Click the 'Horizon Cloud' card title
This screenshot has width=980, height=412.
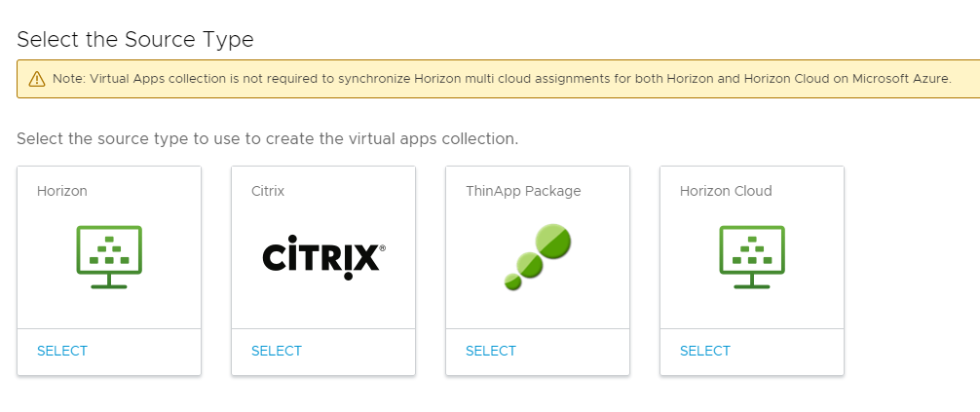point(726,191)
